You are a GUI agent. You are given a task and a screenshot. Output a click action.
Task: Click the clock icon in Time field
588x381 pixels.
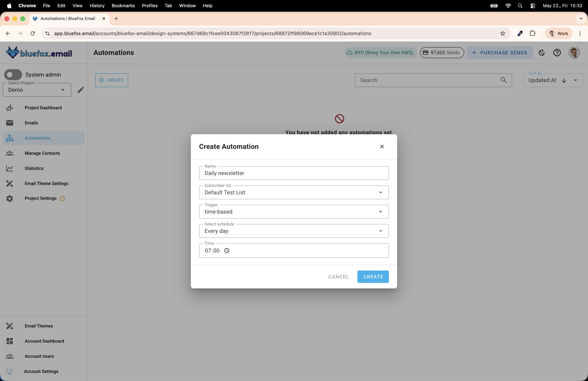click(x=227, y=251)
